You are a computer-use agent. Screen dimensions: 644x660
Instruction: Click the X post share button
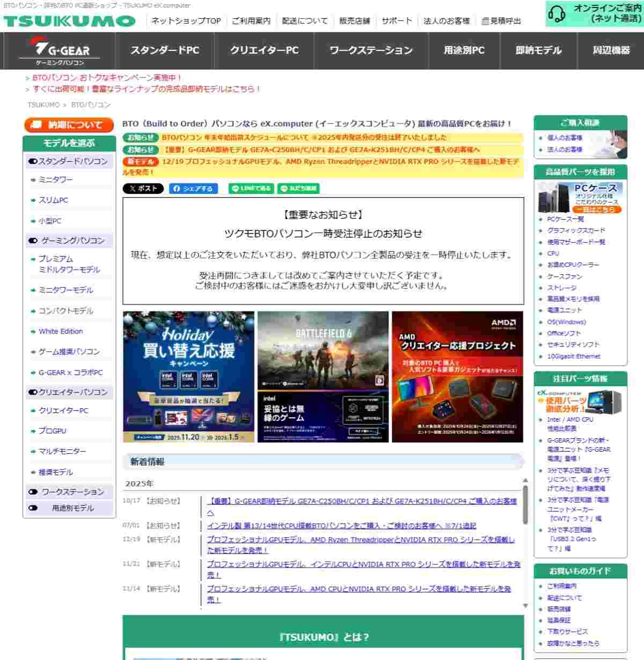(x=143, y=188)
